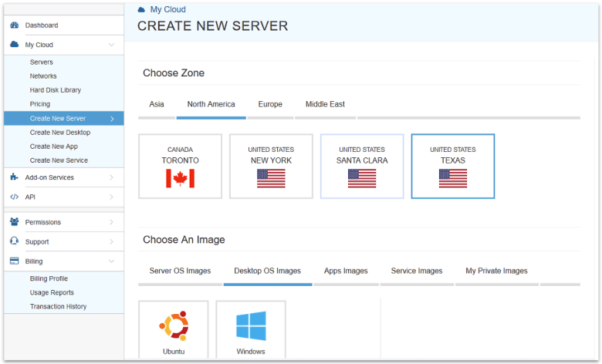602x364 pixels.
Task: Click the Billing sidebar label
Action: pyautogui.click(x=34, y=261)
